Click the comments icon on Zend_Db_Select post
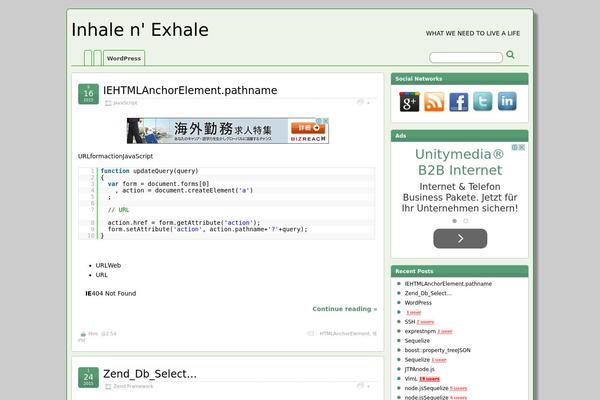 [360, 385]
